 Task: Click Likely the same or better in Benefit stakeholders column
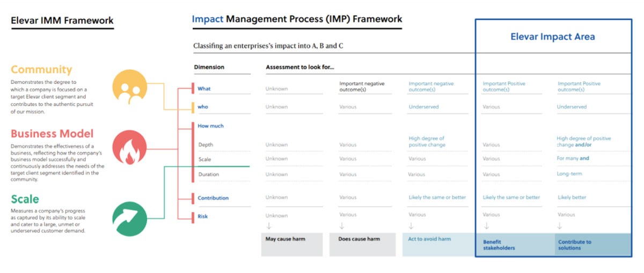tap(511, 197)
